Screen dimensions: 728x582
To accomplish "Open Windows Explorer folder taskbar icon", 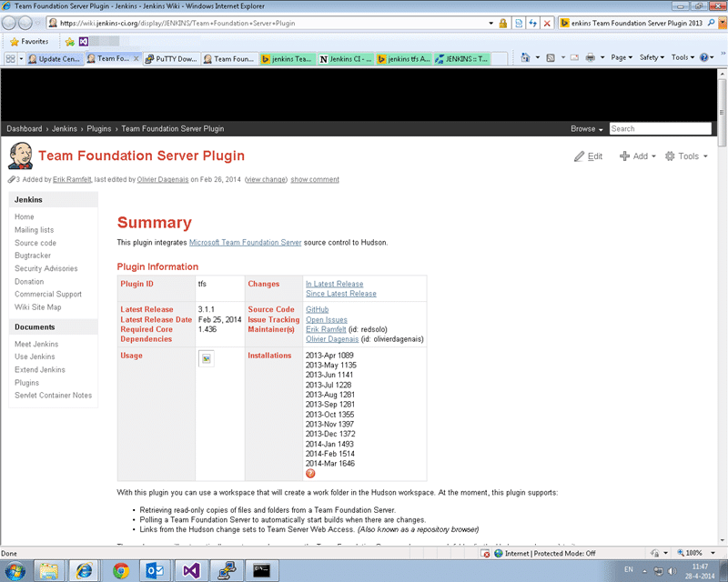I will [49, 570].
